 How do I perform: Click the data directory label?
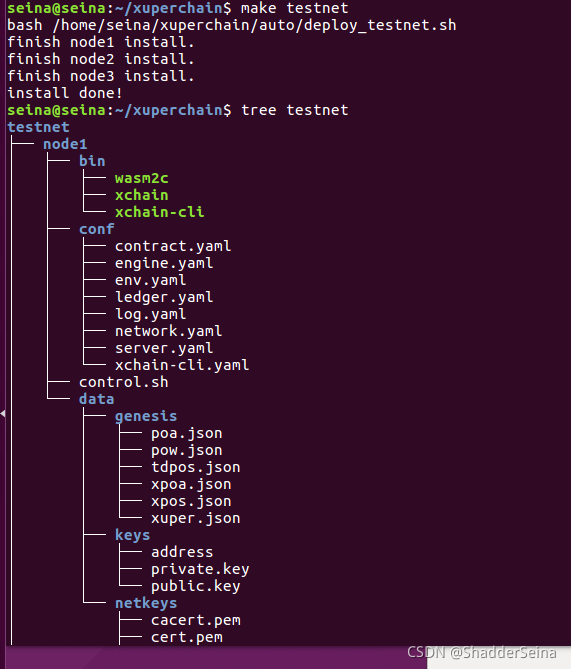pos(96,399)
